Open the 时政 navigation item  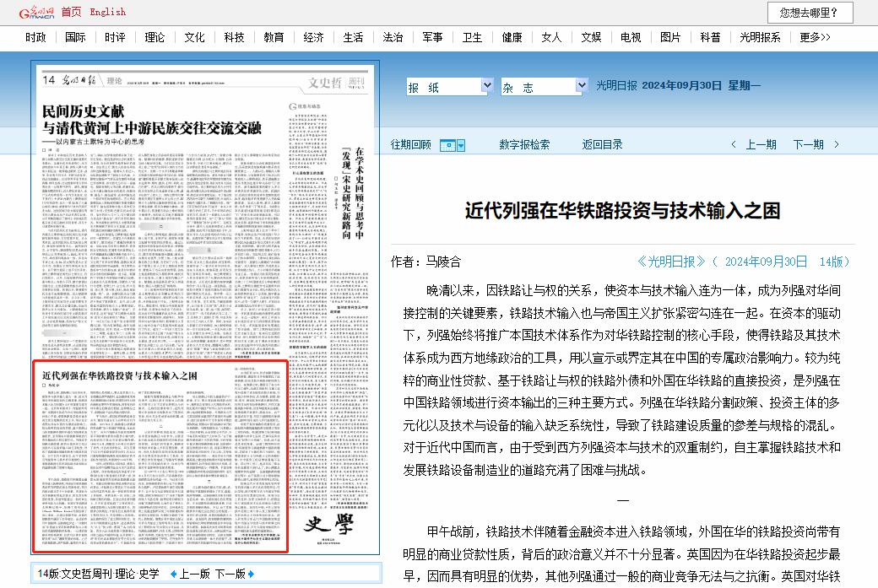pyautogui.click(x=35, y=37)
